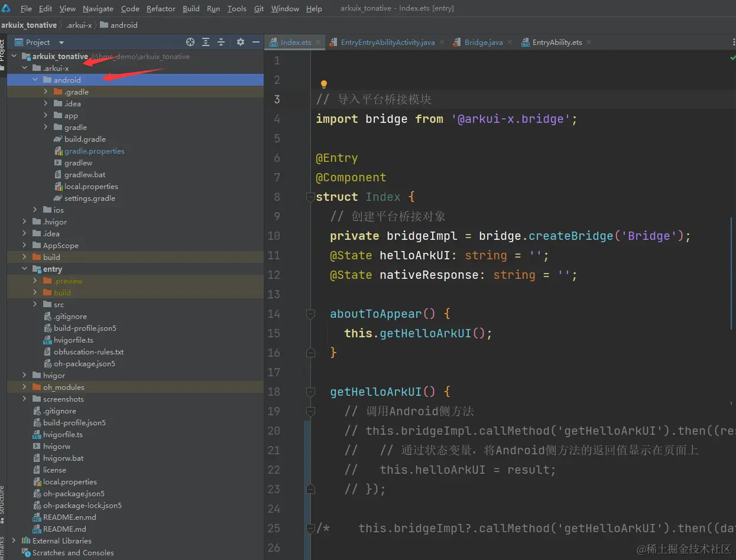
Task: Click the Scratches and Consoles icon
Action: pyautogui.click(x=26, y=553)
